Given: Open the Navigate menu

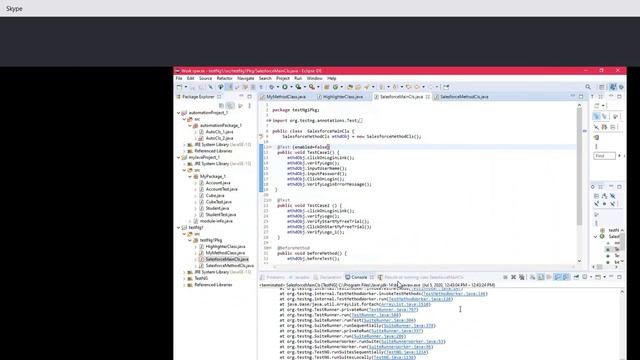Looking at the screenshot, I should pyautogui.click(x=245, y=78).
